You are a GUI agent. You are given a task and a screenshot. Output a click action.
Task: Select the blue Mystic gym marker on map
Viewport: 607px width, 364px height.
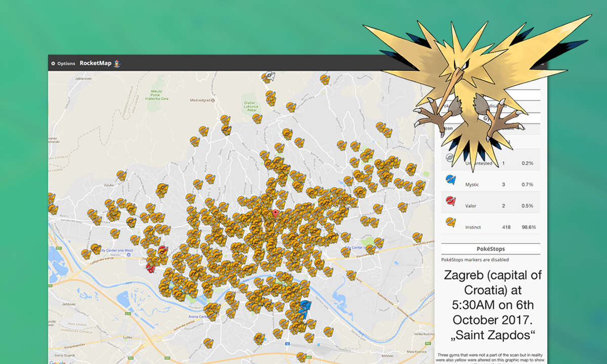pos(305,306)
